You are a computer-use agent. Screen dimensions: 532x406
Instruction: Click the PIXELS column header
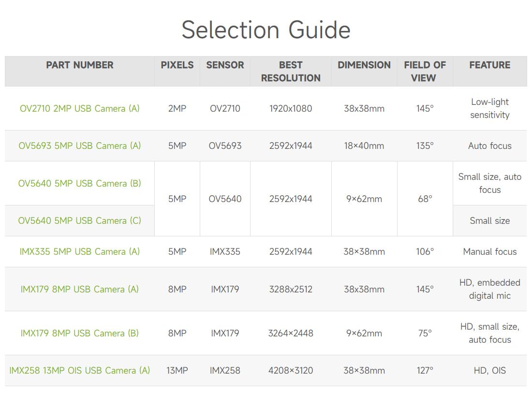tap(177, 65)
